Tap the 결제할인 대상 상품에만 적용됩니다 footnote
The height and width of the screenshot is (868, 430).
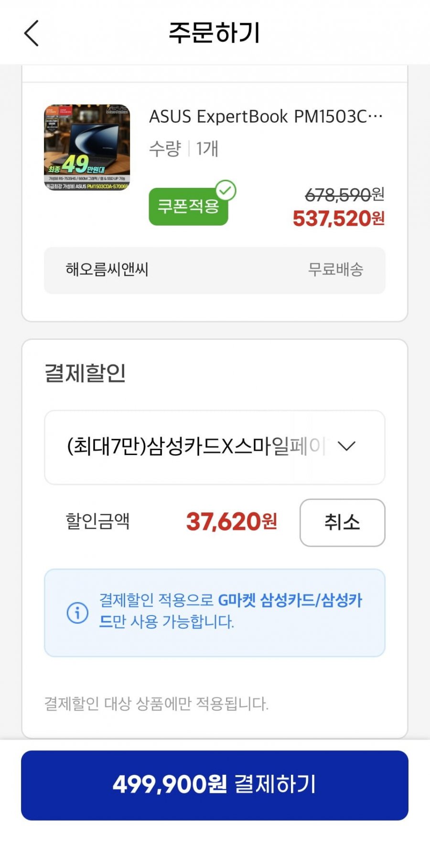point(156,704)
